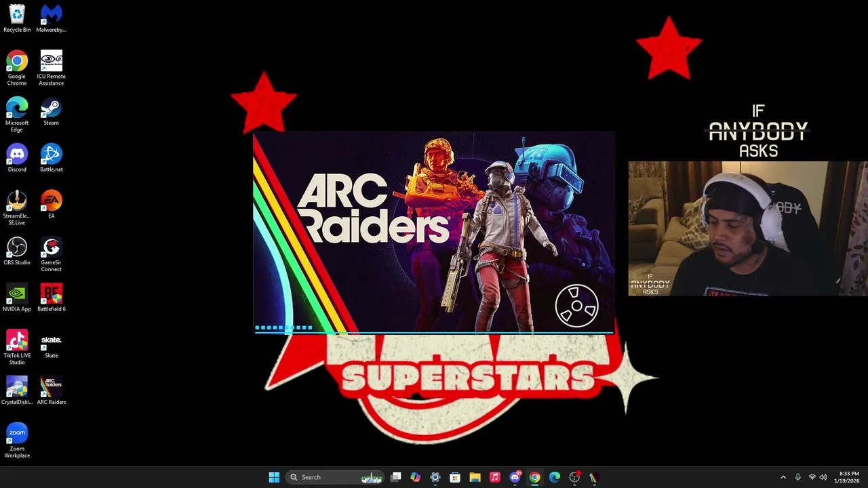868x488 pixels.
Task: Select the Discord desktop shortcut
Action: [x=17, y=159]
